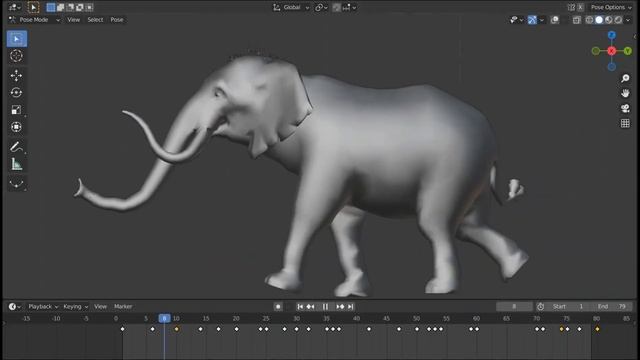Choose the Rotate tool

click(x=17, y=93)
